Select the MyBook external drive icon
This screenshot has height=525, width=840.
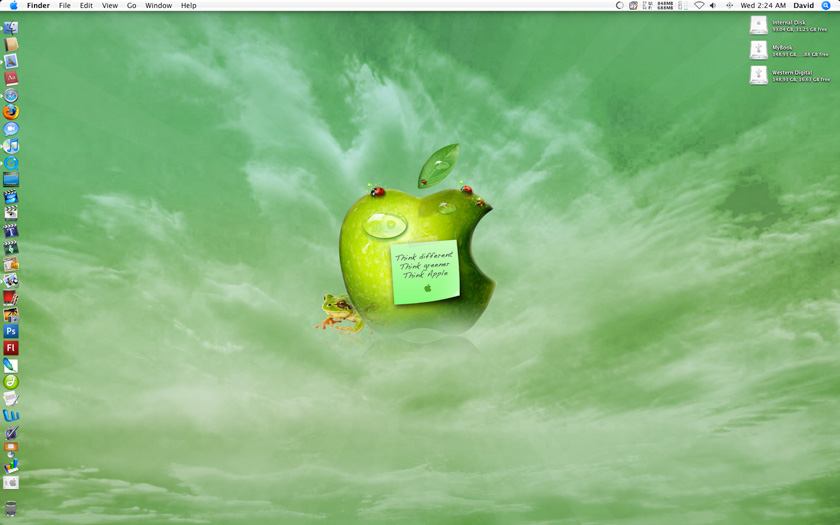tap(759, 50)
